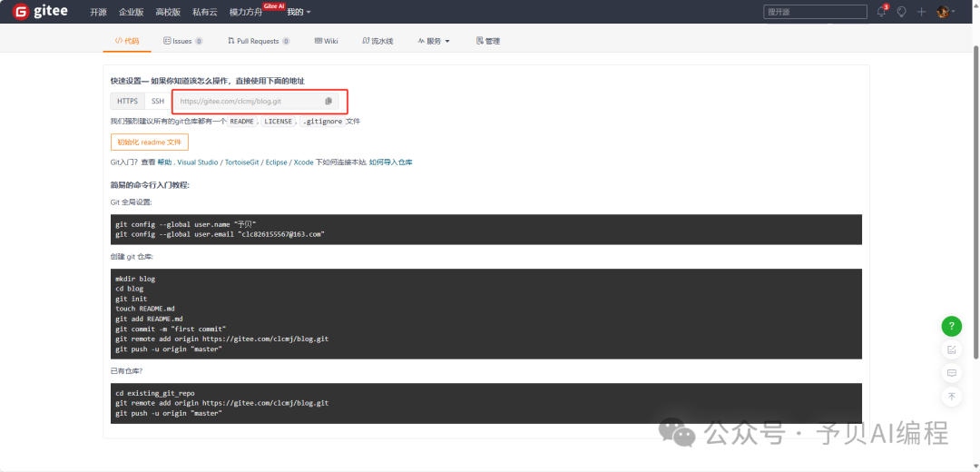The image size is (980, 472).
Task: Open the 高校版 menu item
Action: pyautogui.click(x=169, y=12)
